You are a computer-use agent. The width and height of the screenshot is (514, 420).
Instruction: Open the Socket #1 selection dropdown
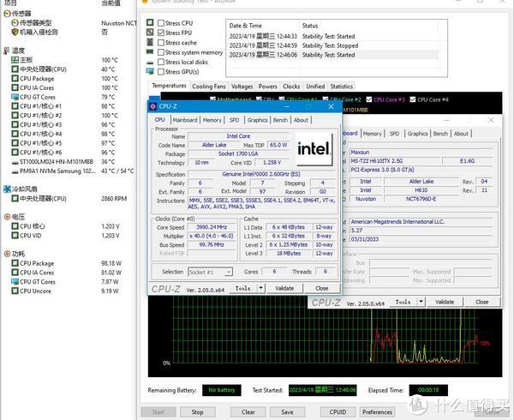point(211,272)
